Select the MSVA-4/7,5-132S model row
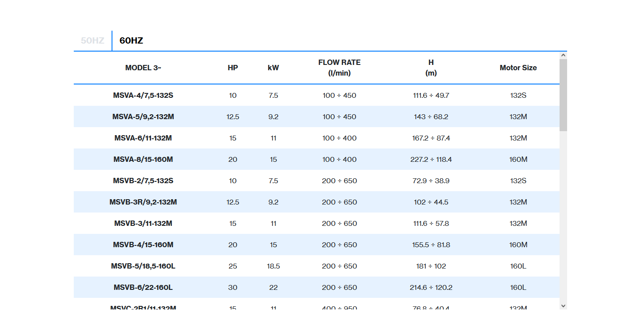Viewport: 644px width, 317px height. point(143,95)
